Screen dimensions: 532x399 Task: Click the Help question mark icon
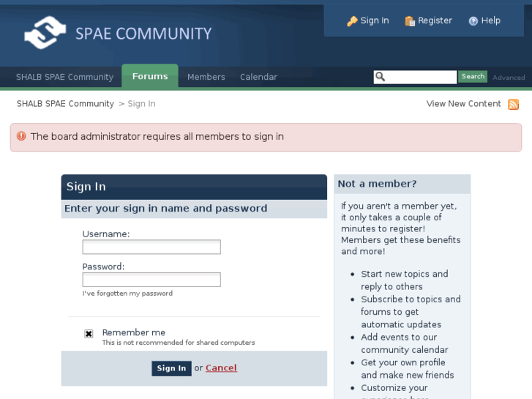tap(473, 21)
